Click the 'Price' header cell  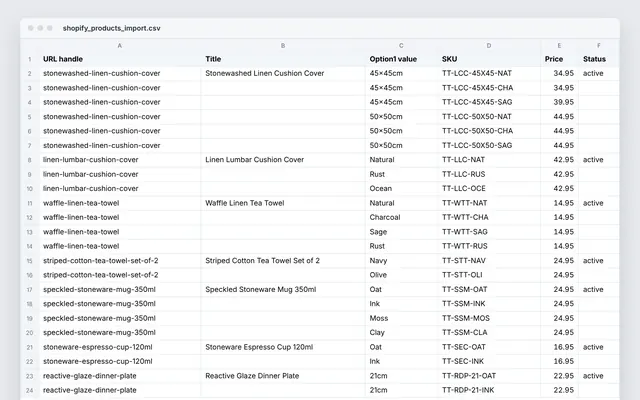pos(559,59)
